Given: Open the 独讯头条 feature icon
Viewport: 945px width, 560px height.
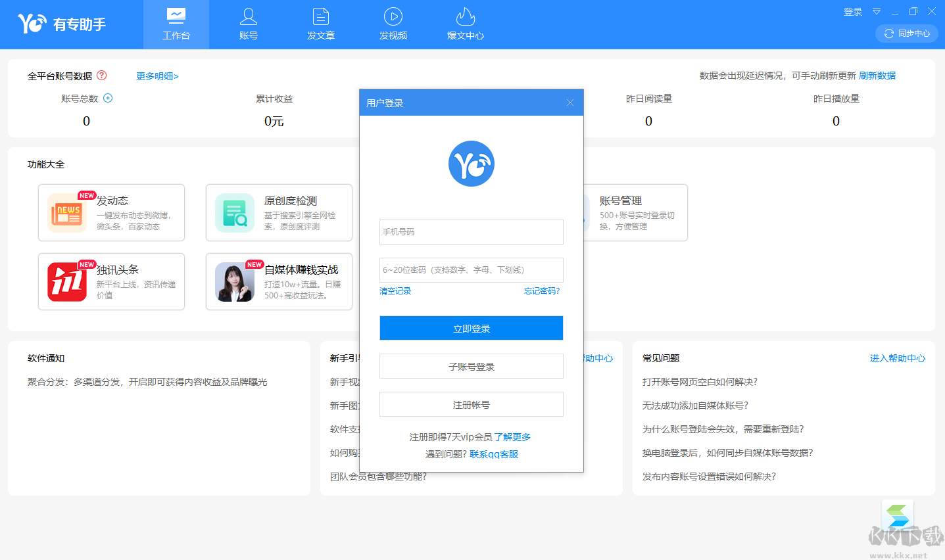Looking at the screenshot, I should [67, 282].
